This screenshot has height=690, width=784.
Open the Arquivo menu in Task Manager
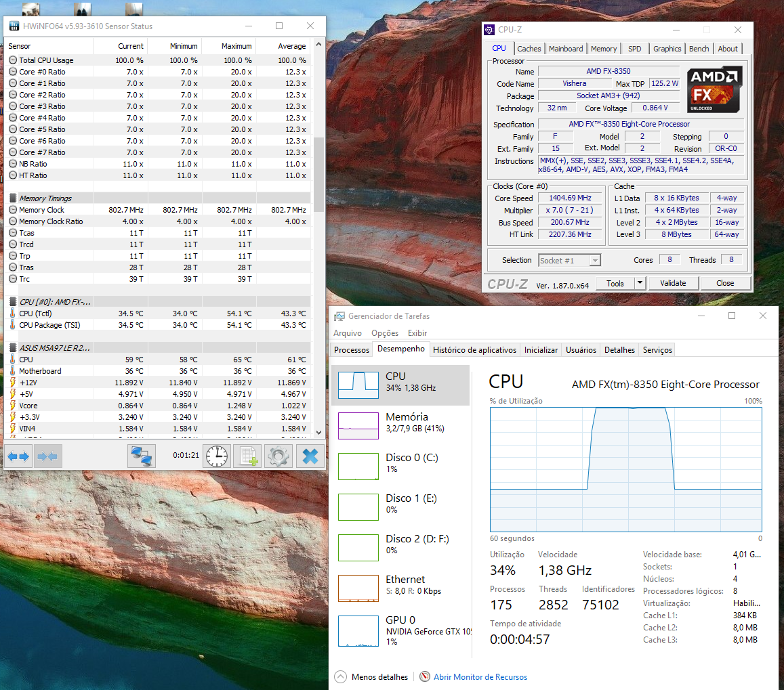coord(348,333)
